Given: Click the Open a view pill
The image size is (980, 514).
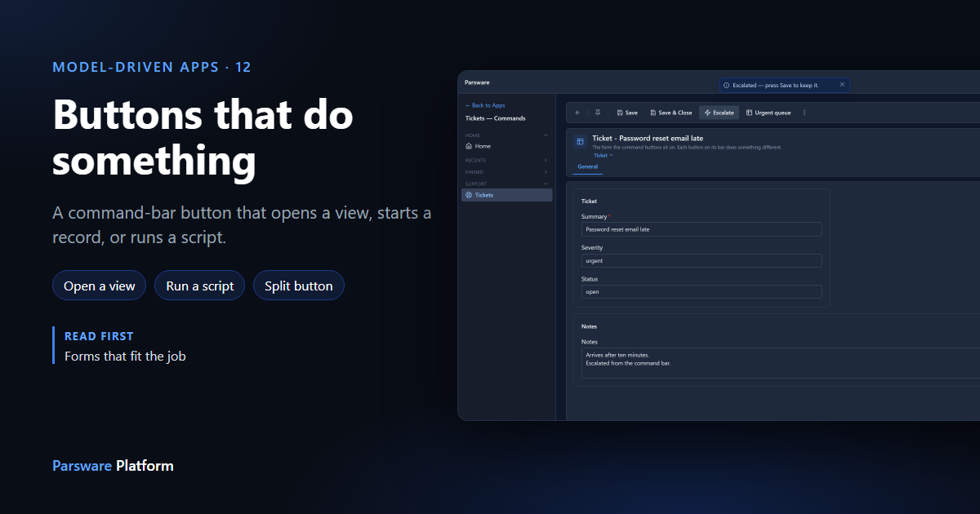Looking at the screenshot, I should pyautogui.click(x=100, y=286).
